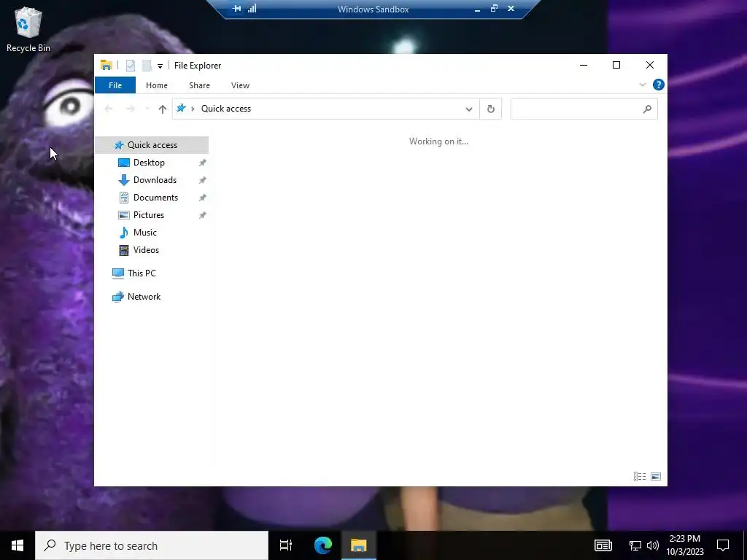Click the connection signal strength icon
Image resolution: width=747 pixels, height=560 pixels.
click(x=252, y=9)
